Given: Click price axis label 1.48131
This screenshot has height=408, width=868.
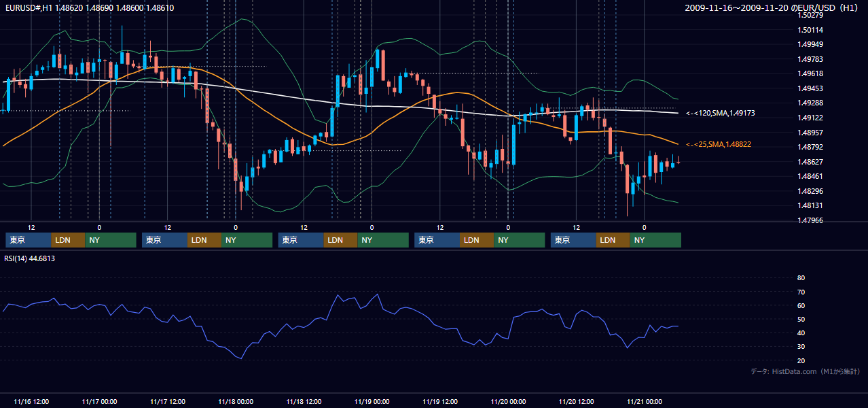Looking at the screenshot, I should 810,205.
